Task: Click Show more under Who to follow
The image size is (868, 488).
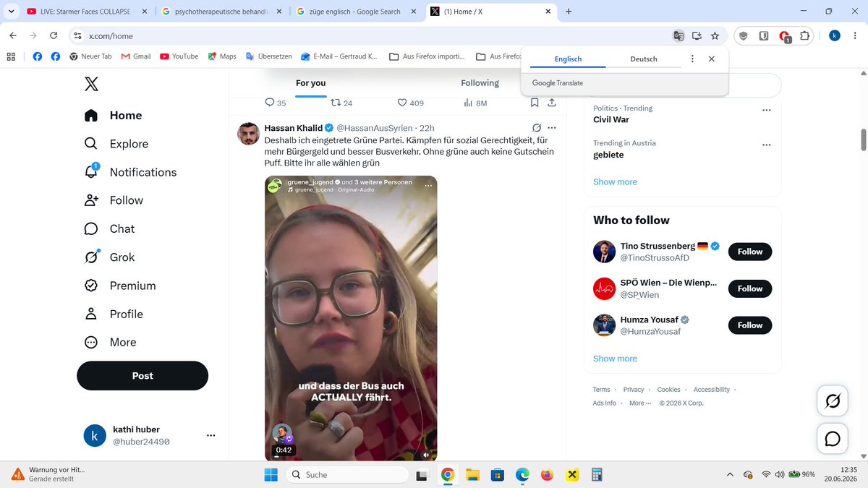Action: pyautogui.click(x=615, y=359)
